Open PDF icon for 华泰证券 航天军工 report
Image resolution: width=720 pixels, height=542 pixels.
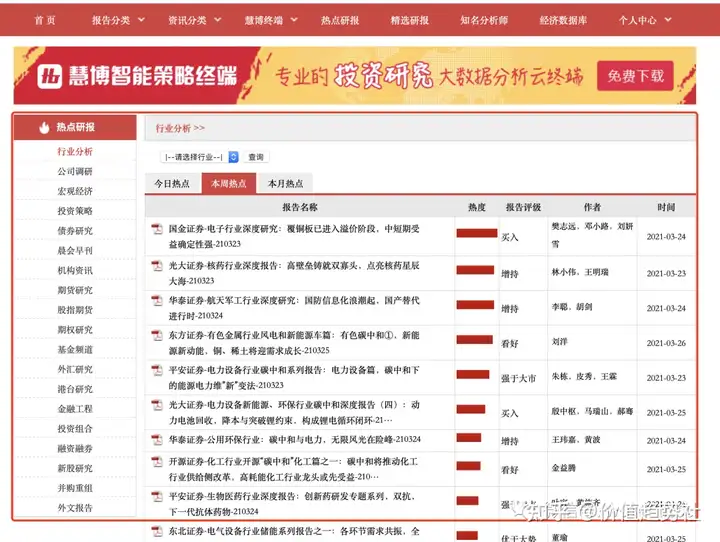click(157, 300)
